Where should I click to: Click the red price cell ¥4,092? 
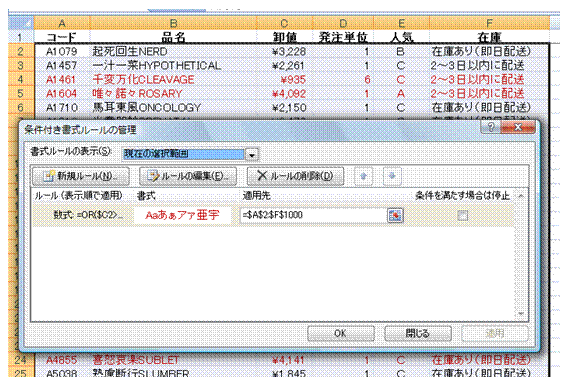285,94
